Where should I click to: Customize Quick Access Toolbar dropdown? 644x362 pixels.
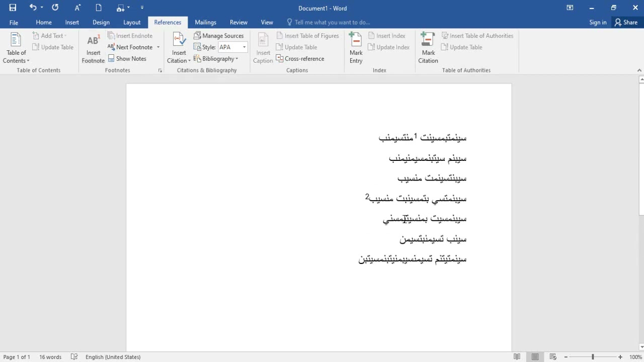point(142,8)
